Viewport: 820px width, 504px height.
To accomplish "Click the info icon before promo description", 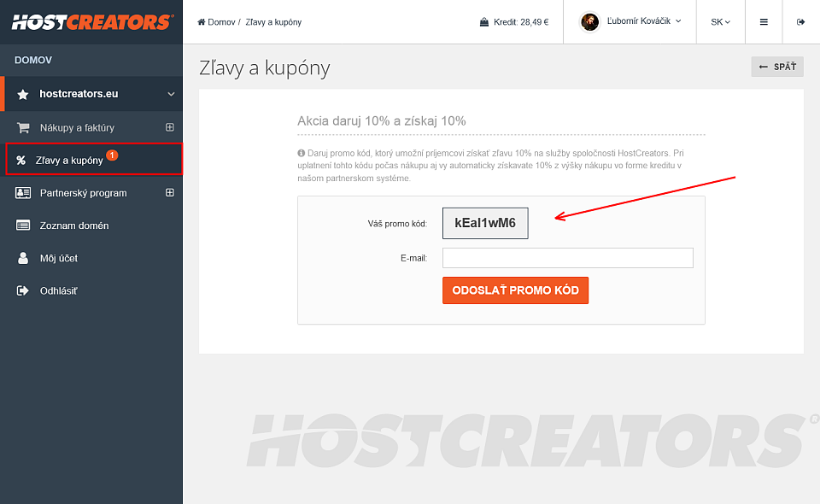I will (302, 153).
